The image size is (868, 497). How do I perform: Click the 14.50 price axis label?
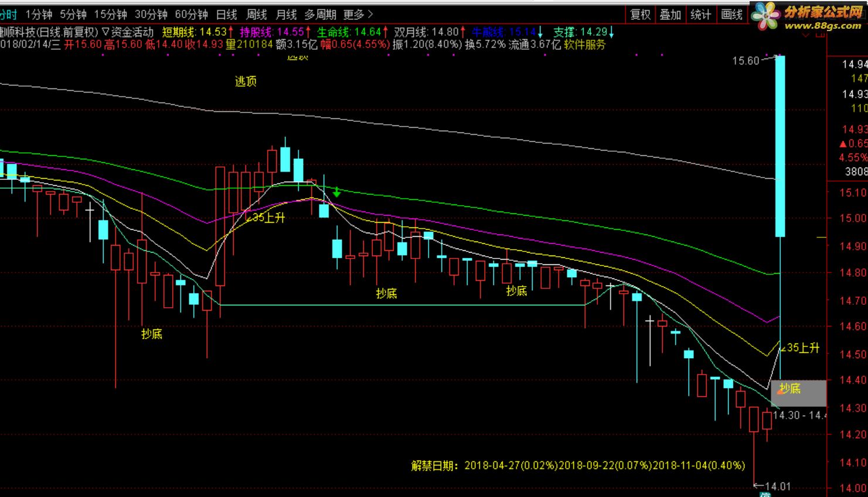854,355
